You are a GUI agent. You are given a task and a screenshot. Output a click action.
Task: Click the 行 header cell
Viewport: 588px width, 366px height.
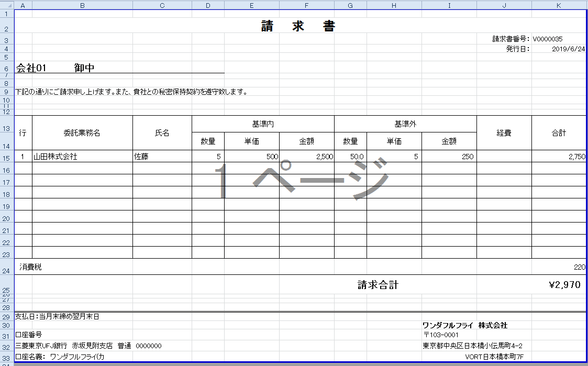(23, 133)
